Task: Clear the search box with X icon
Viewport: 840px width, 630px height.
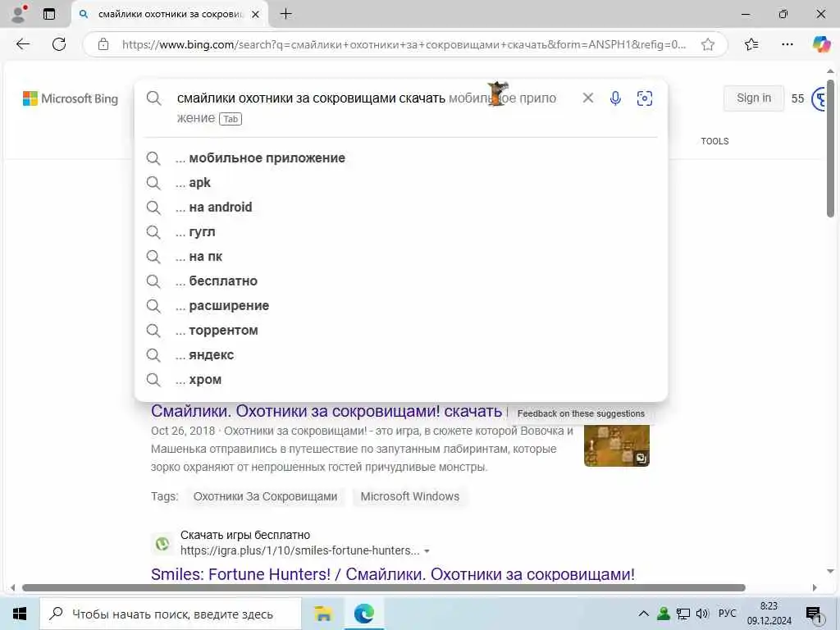Action: coord(587,98)
